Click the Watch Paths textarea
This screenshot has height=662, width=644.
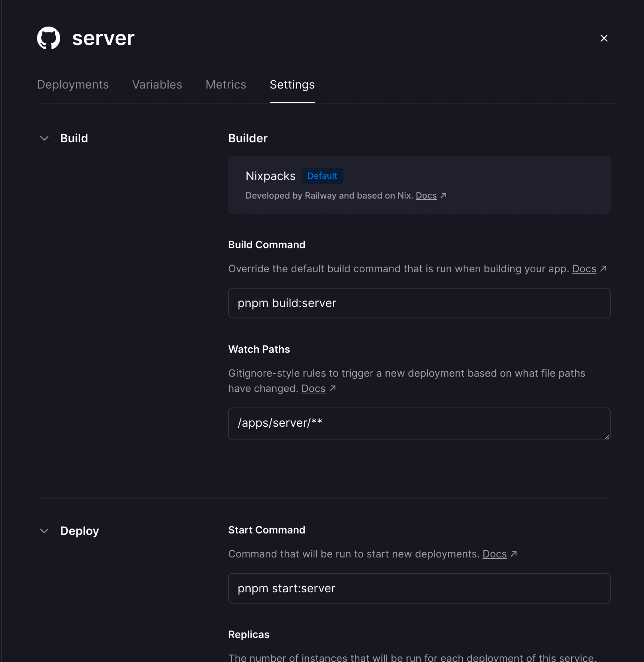419,424
